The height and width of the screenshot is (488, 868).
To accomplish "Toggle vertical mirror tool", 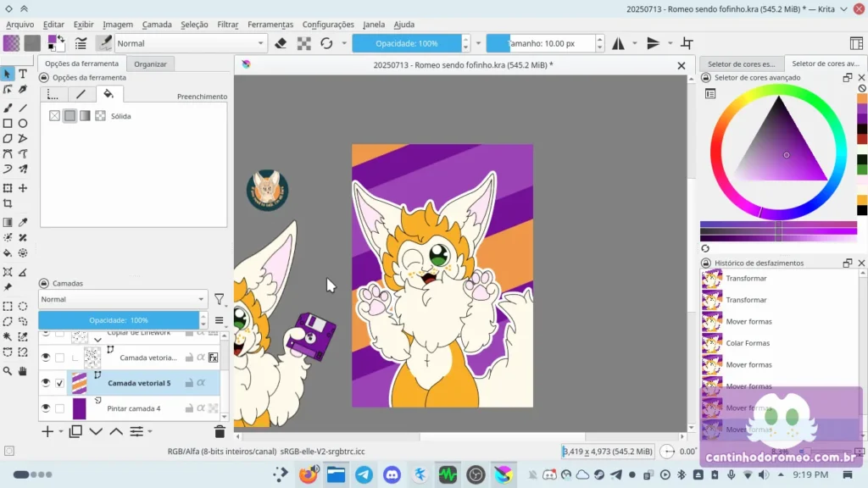I will [654, 43].
